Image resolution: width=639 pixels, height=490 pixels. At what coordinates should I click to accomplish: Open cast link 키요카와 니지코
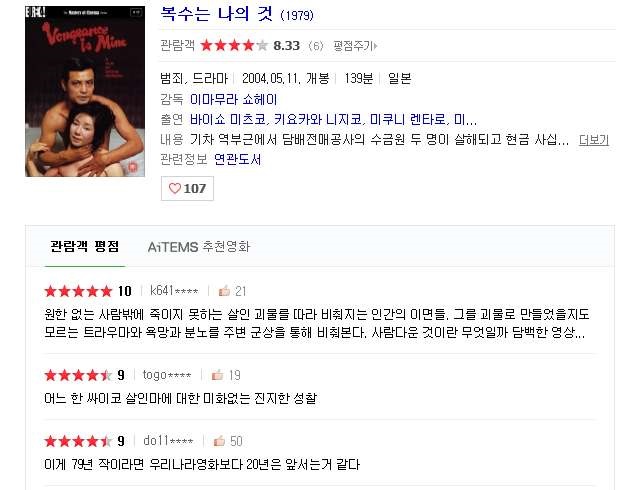click(x=318, y=119)
